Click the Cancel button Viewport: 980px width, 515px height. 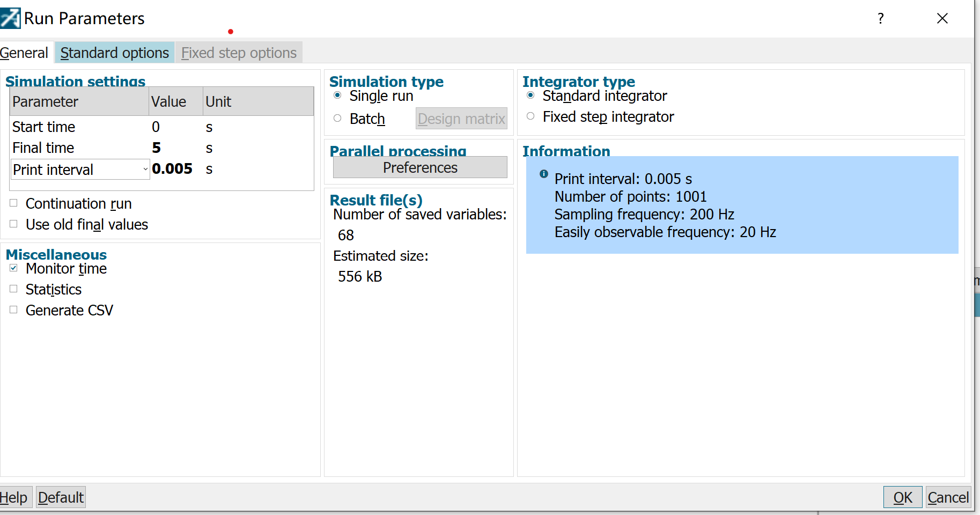pyautogui.click(x=948, y=497)
